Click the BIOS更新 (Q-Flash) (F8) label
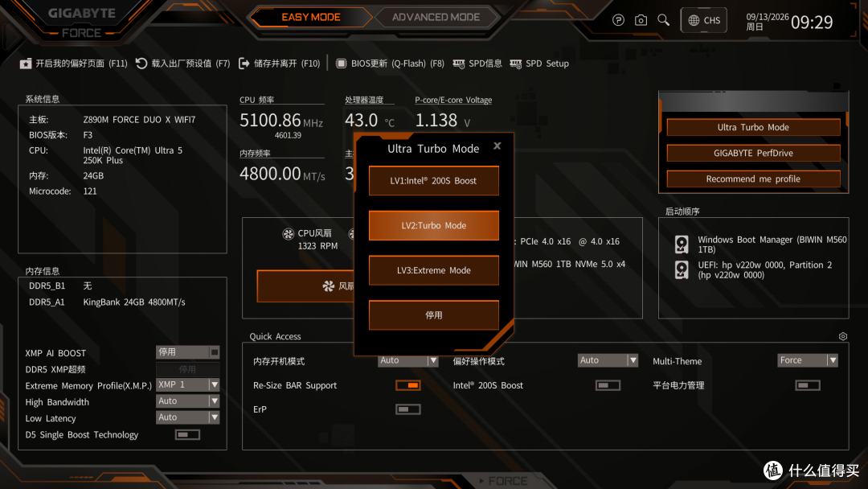 coord(398,64)
